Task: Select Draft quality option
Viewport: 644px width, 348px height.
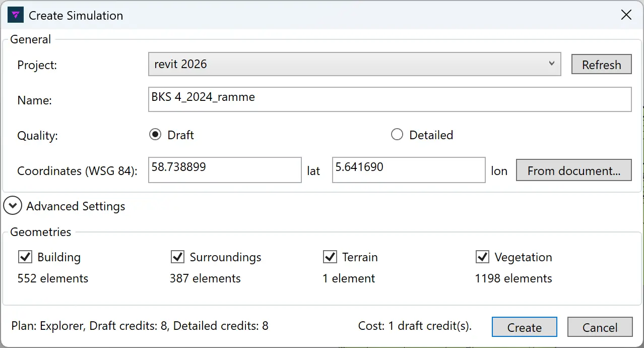Action: click(x=156, y=135)
